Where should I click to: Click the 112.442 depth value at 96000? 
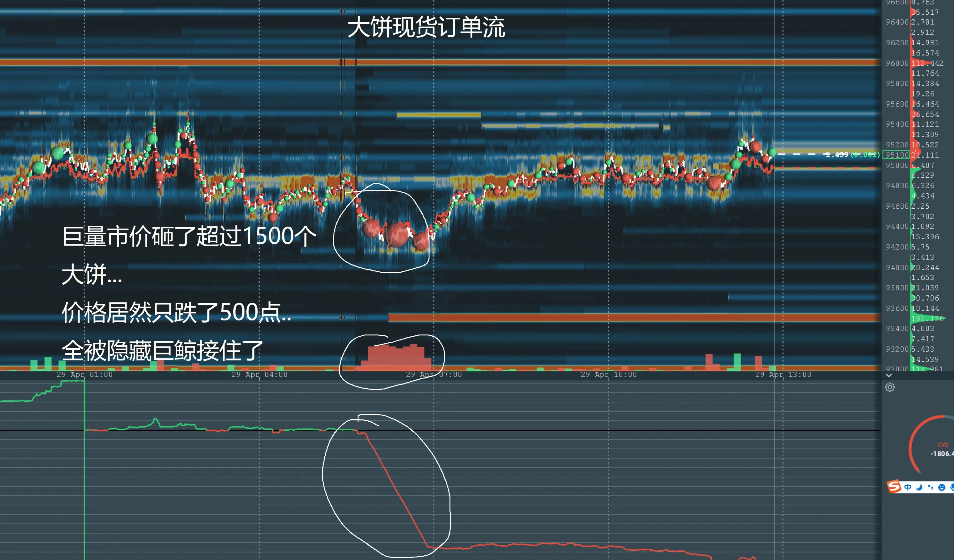click(x=927, y=63)
